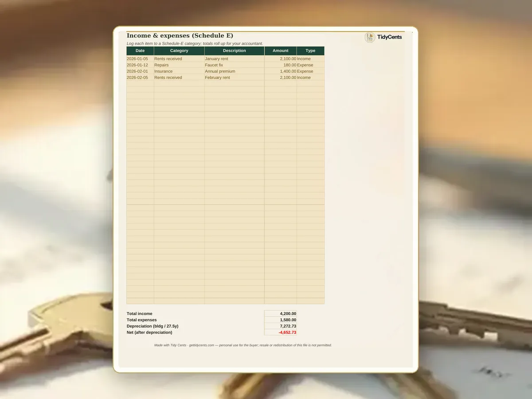Click the February rent description cell

tap(235, 78)
